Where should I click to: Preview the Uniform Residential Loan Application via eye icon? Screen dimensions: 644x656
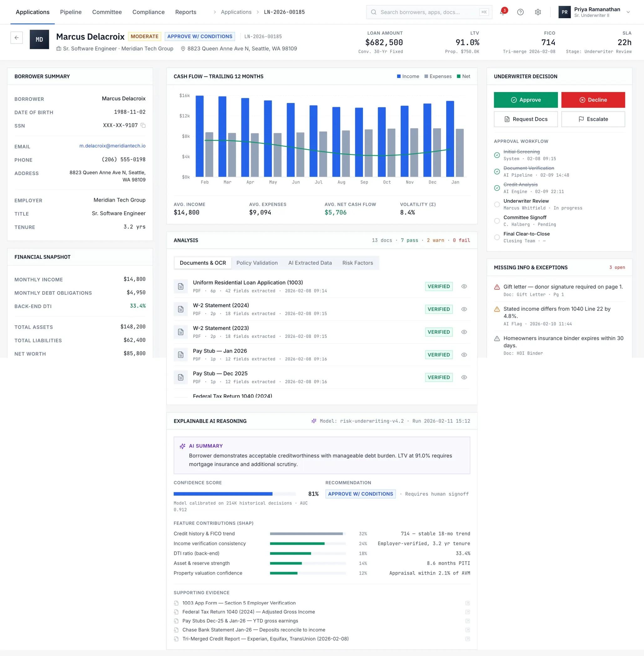point(464,287)
